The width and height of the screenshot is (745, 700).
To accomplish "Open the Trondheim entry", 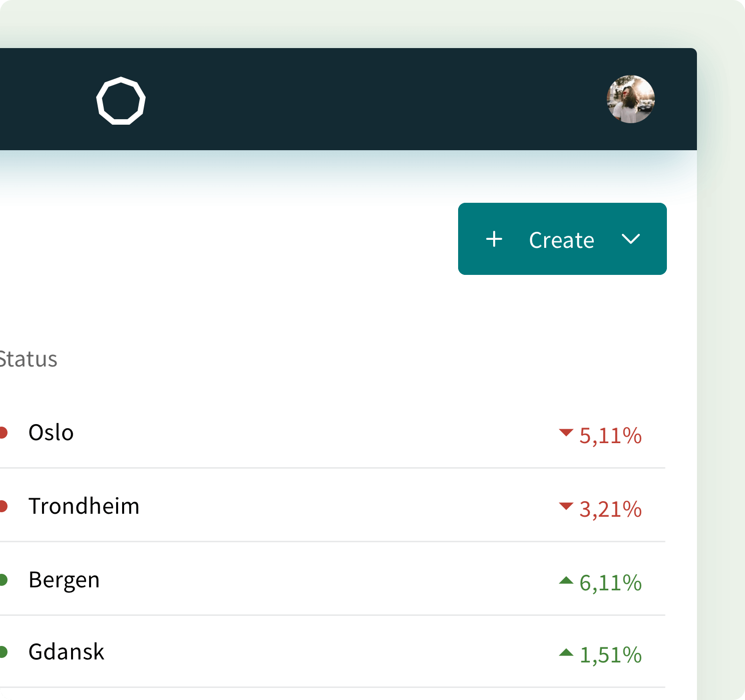I will click(84, 506).
